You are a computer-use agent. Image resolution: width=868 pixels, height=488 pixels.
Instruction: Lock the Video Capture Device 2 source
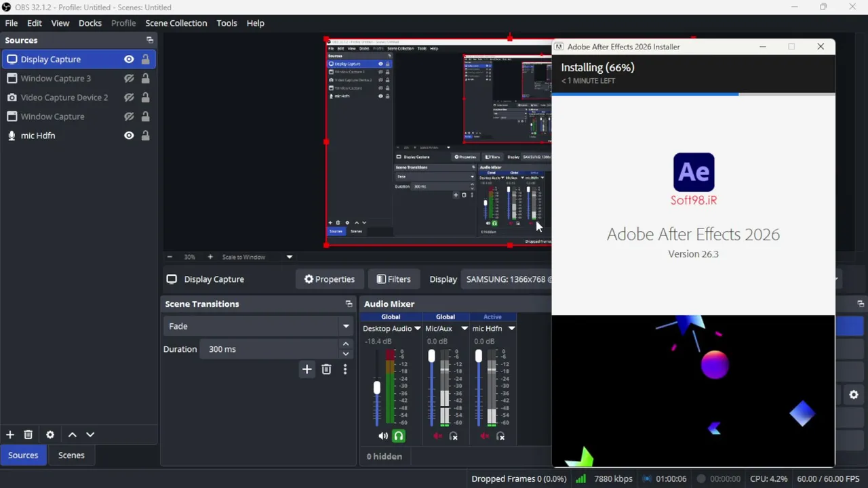pyautogui.click(x=145, y=98)
